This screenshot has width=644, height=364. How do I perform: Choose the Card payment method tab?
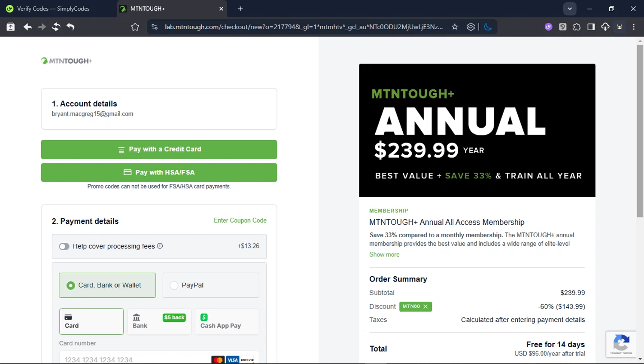tap(91, 321)
